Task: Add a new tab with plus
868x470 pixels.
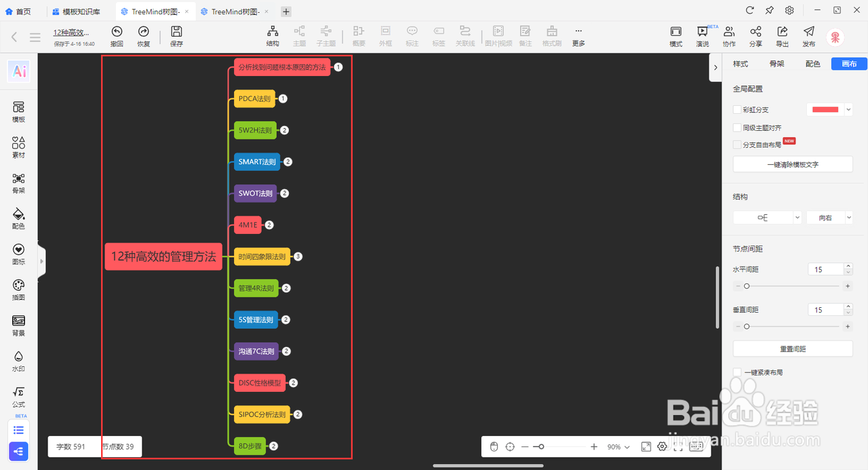Action: coord(286,12)
